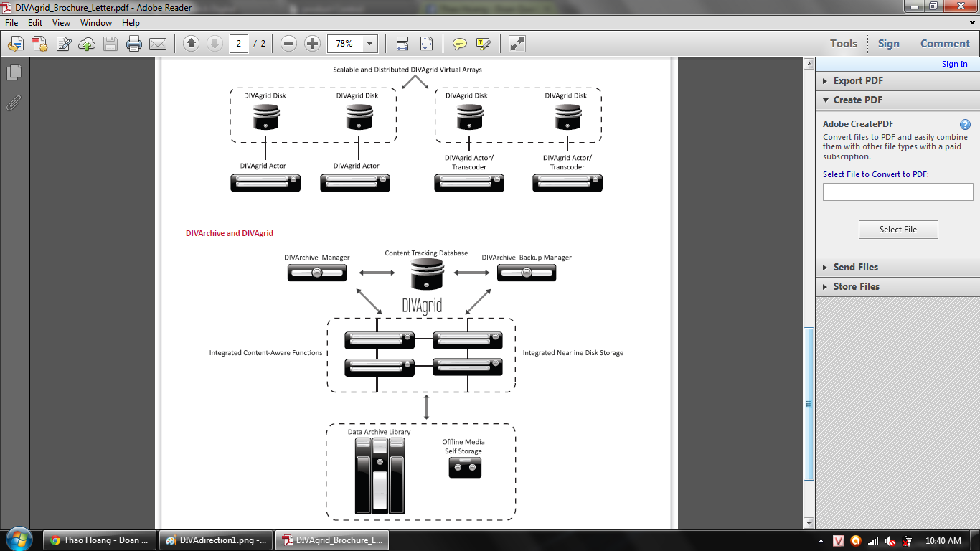
Task: Zoom out with the minus button
Action: point(289,44)
